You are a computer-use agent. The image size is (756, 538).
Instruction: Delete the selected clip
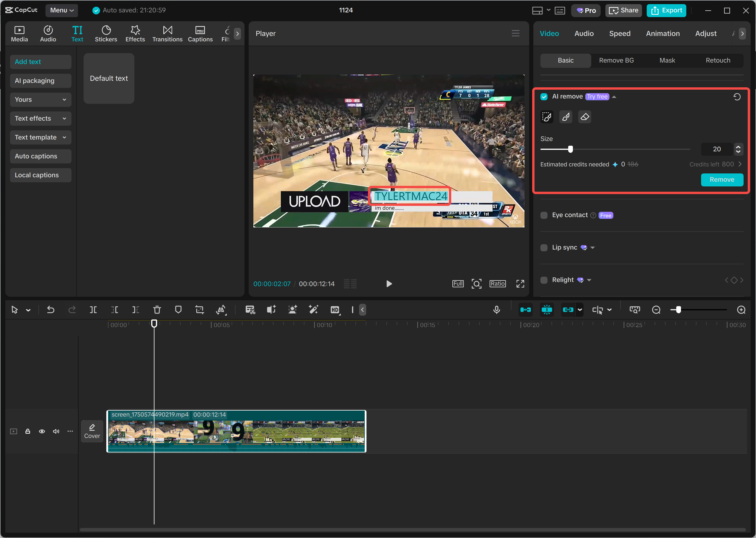click(157, 309)
